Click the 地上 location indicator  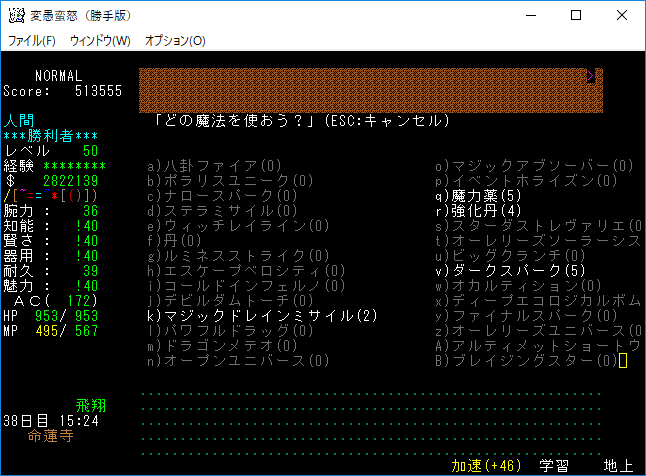(x=617, y=466)
